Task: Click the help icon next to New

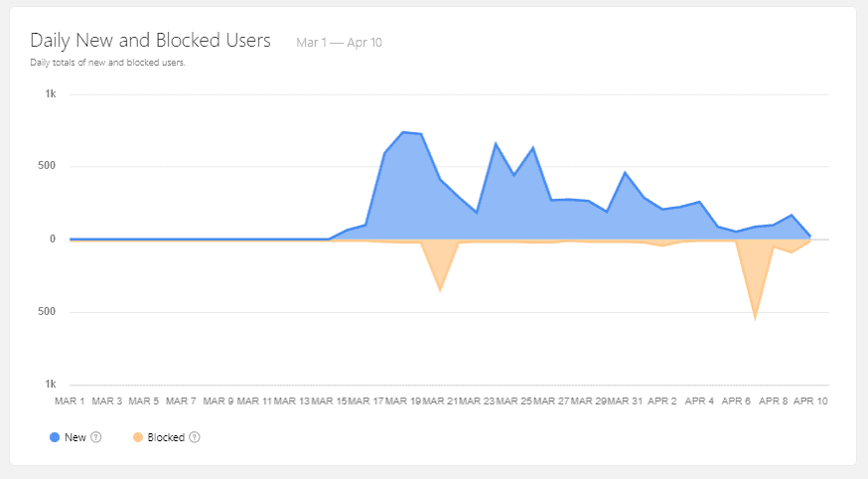Action: [96, 437]
